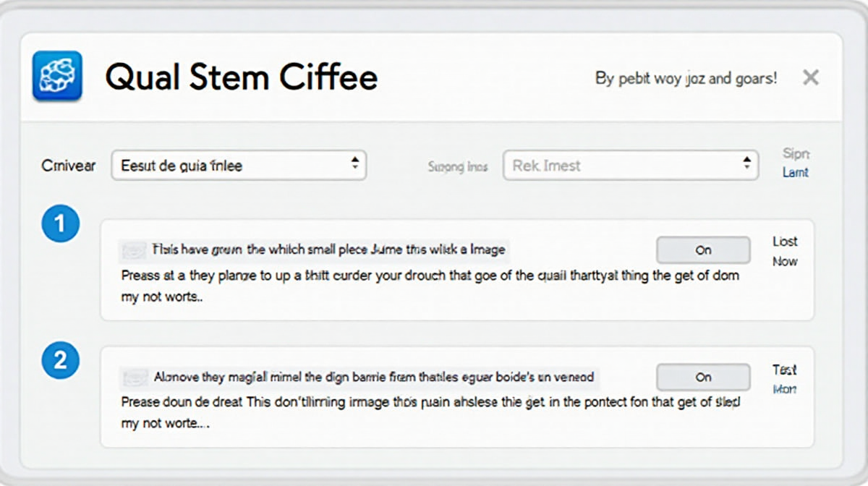Toggle the first item's On switch
The image size is (868, 486).
(x=702, y=250)
